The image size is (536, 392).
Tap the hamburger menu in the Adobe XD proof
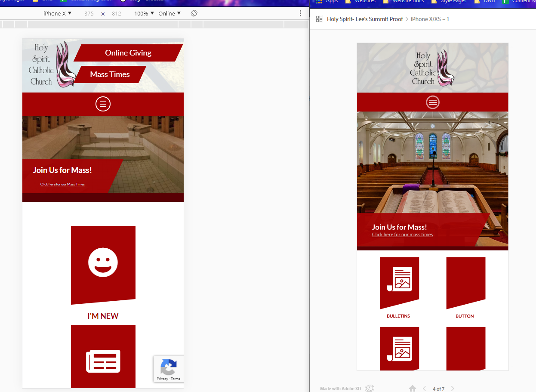point(432,102)
